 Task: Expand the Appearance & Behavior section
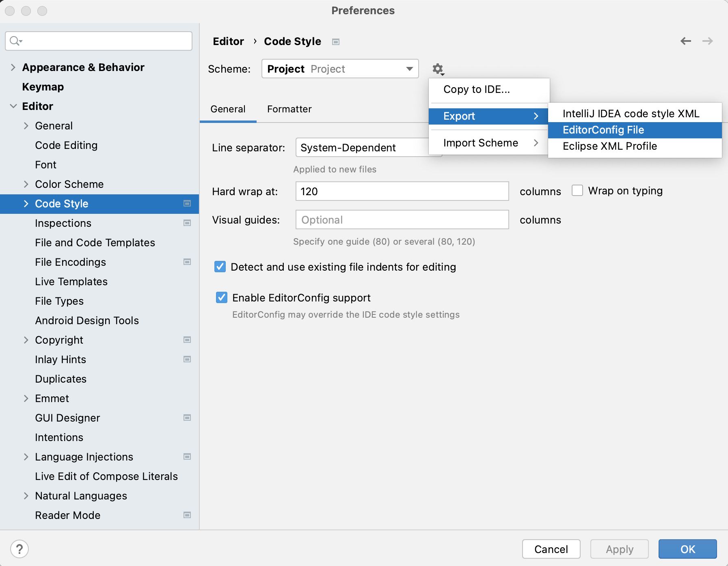[x=13, y=67]
